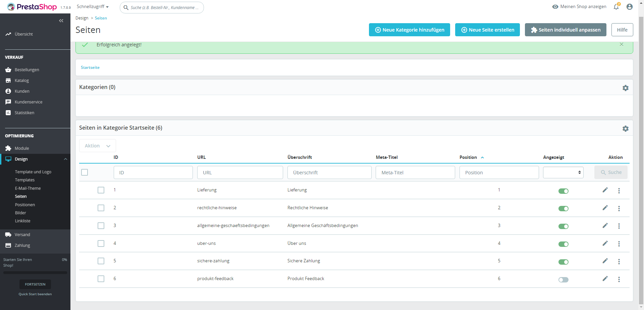Click the Suche filter button
Image resolution: width=644 pixels, height=310 pixels.
[611, 172]
